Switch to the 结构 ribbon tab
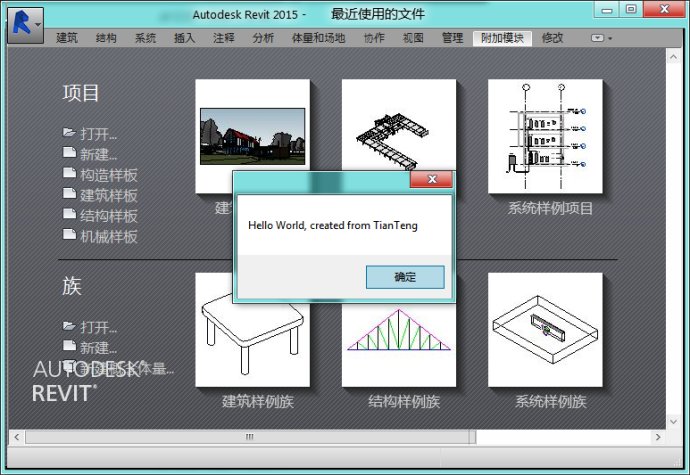Image resolution: width=690 pixels, height=475 pixels. click(106, 38)
